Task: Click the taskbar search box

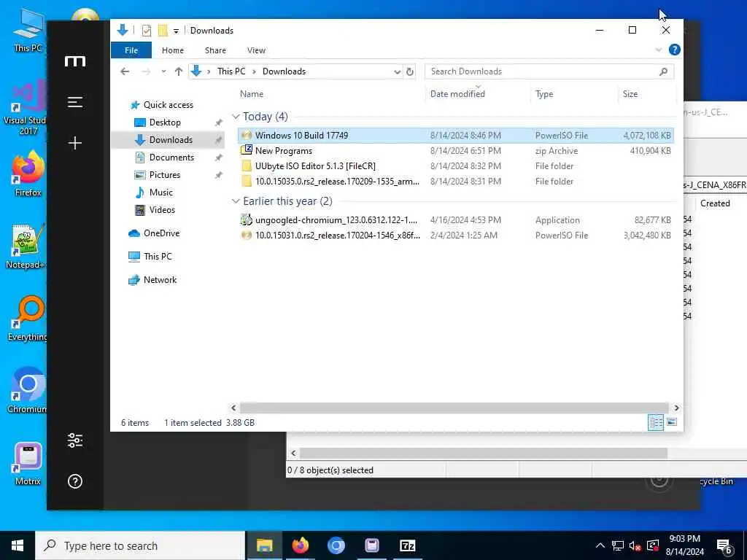Action: pos(140,545)
